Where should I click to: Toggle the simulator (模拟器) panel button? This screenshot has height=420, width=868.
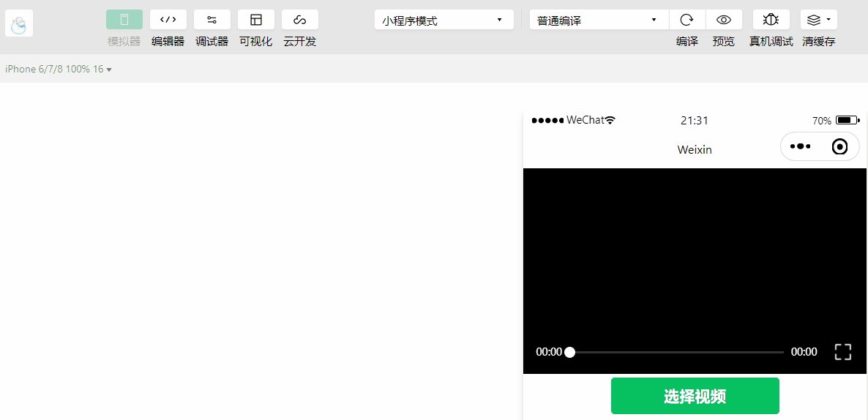(x=124, y=19)
